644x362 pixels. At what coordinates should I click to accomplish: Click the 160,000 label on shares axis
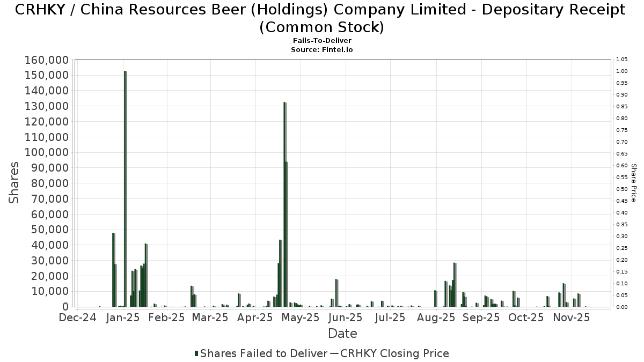[46, 60]
